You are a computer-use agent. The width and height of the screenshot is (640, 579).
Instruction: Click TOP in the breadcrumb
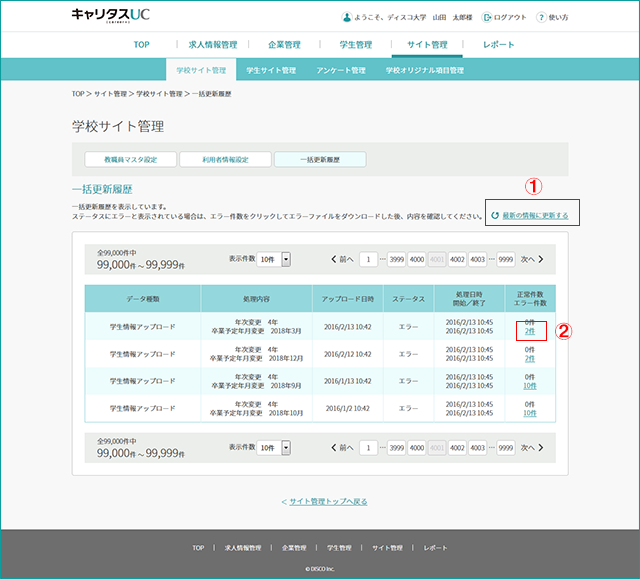pos(78,94)
